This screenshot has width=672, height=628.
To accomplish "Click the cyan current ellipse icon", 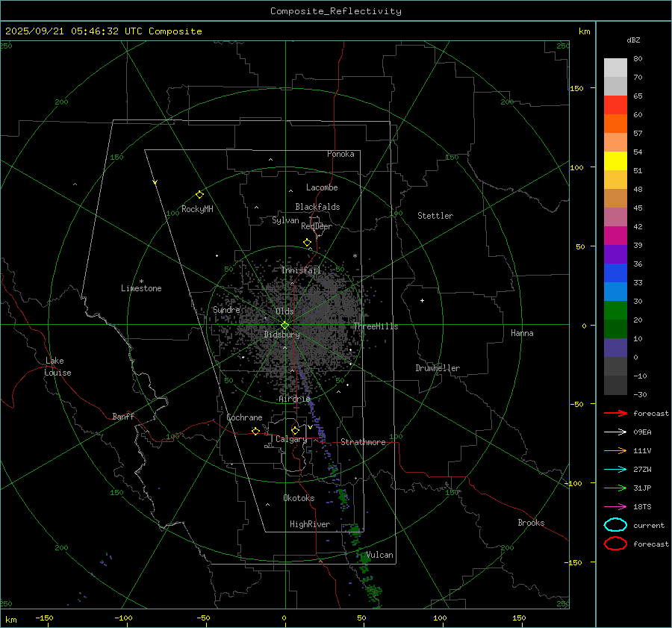I will (615, 525).
